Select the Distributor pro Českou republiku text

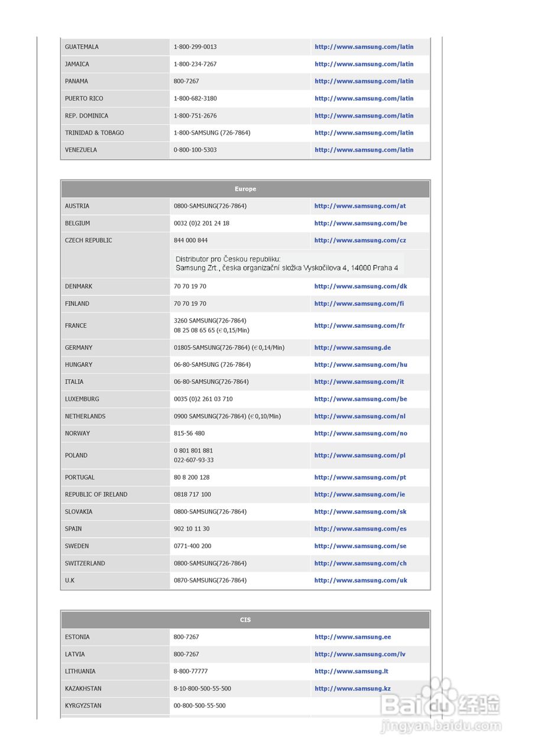click(287, 263)
